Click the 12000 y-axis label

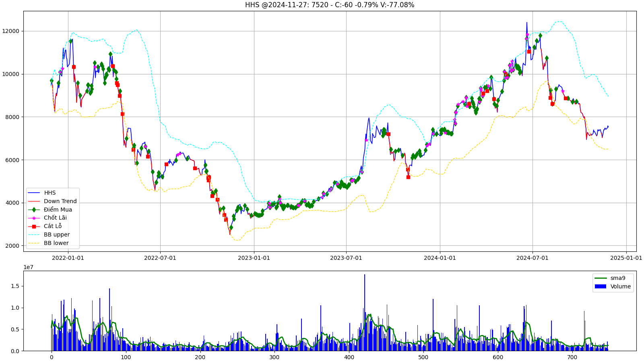tap(11, 31)
